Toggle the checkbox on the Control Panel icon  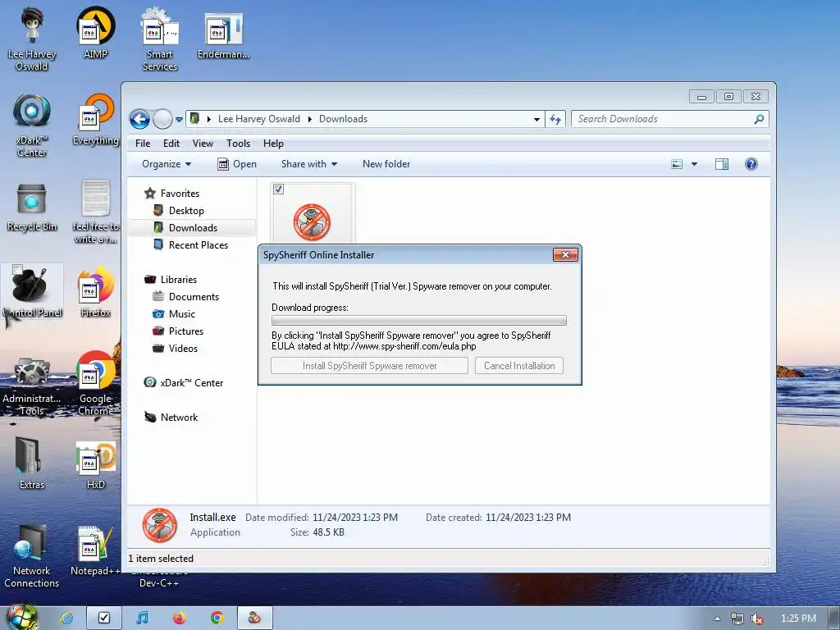(x=18, y=269)
